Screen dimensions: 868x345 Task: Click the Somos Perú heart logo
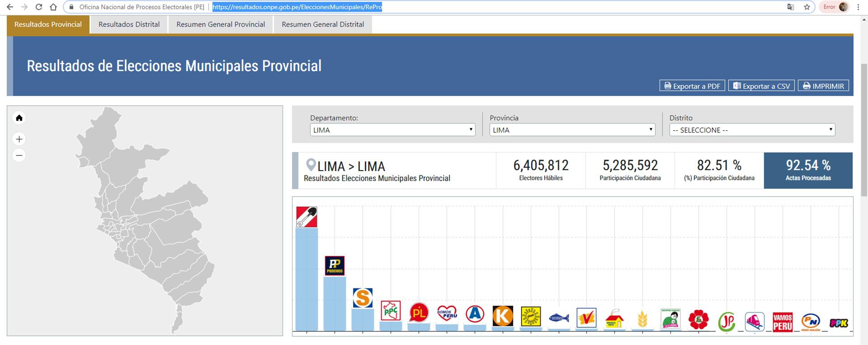click(447, 313)
